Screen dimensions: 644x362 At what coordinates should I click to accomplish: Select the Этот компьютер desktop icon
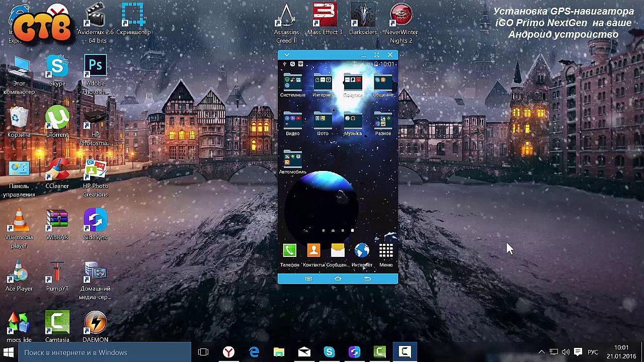click(19, 74)
